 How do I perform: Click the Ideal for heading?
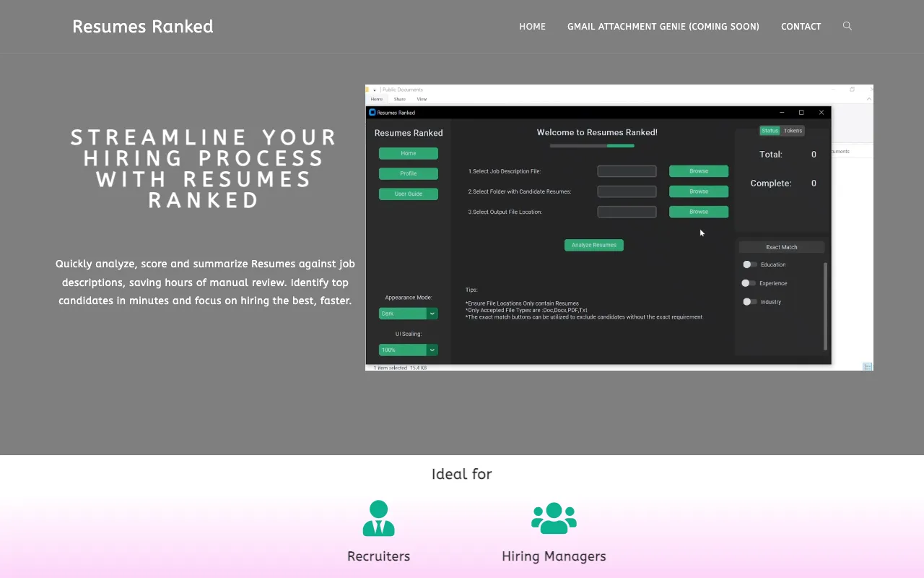click(x=462, y=474)
